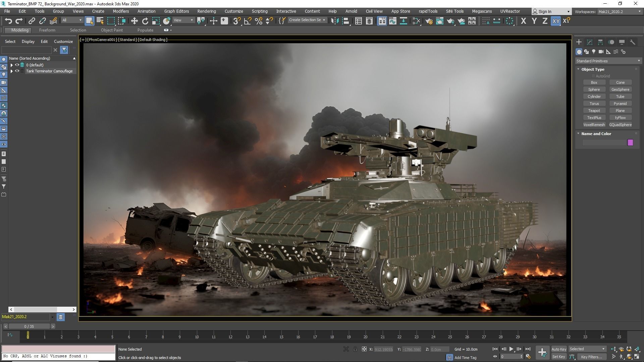Viewport: 644px width, 362px height.
Task: Click the Mirror tool icon
Action: pos(334,21)
